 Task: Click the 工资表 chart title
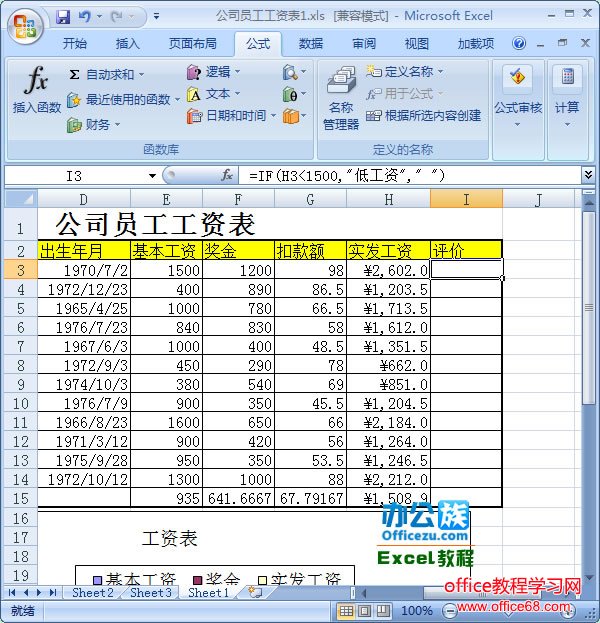pyautogui.click(x=170, y=539)
